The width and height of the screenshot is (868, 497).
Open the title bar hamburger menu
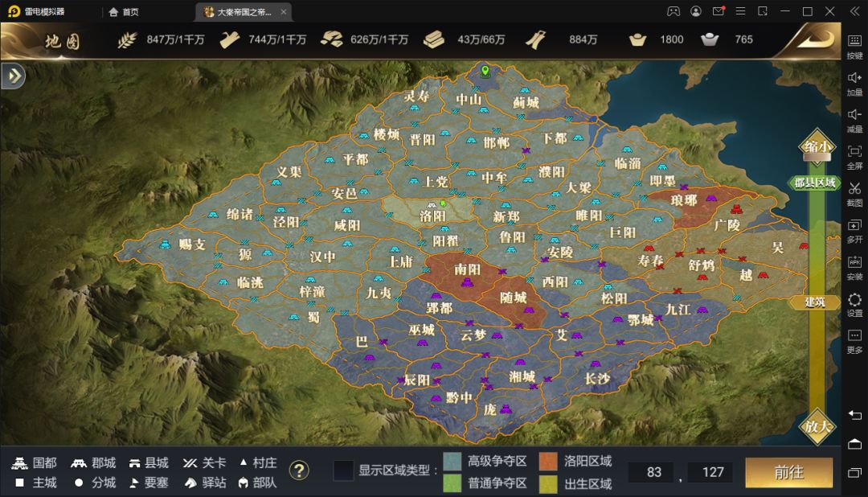pos(740,11)
